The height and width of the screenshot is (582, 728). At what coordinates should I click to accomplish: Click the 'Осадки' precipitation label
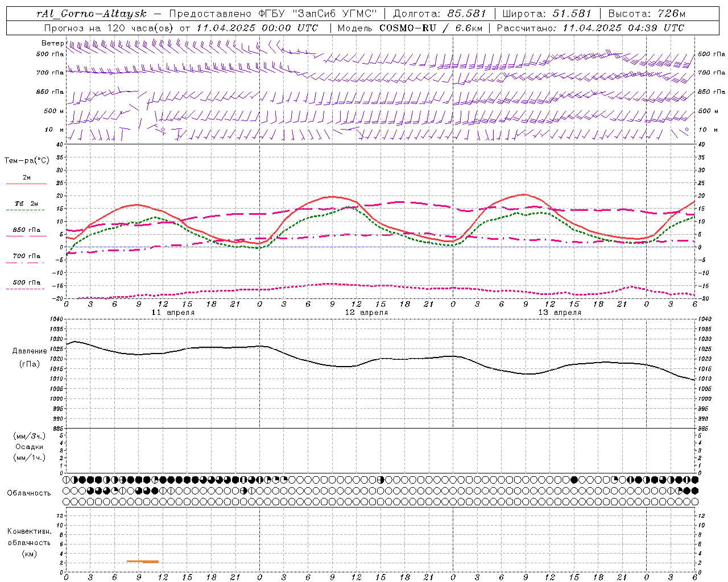30,447
